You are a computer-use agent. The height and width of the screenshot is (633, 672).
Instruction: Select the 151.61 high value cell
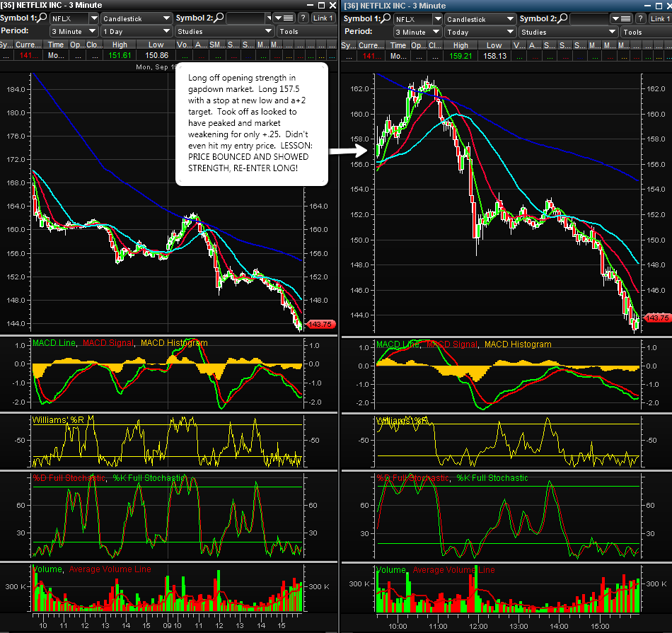pyautogui.click(x=120, y=55)
